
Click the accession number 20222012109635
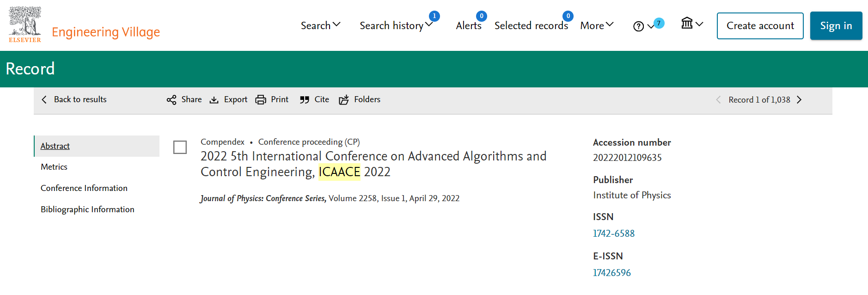[627, 158]
